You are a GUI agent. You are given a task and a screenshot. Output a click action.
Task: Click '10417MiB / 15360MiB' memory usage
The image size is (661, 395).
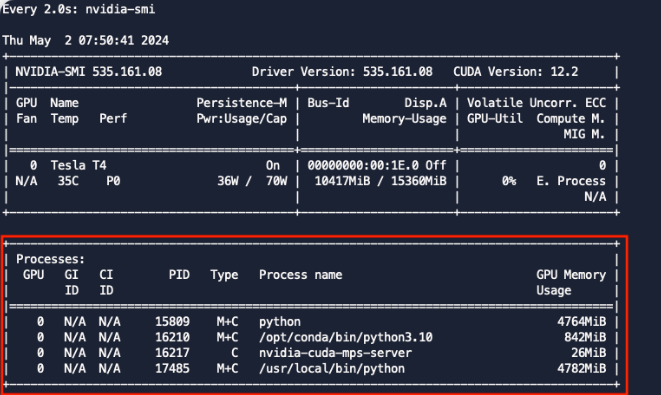[x=380, y=181]
